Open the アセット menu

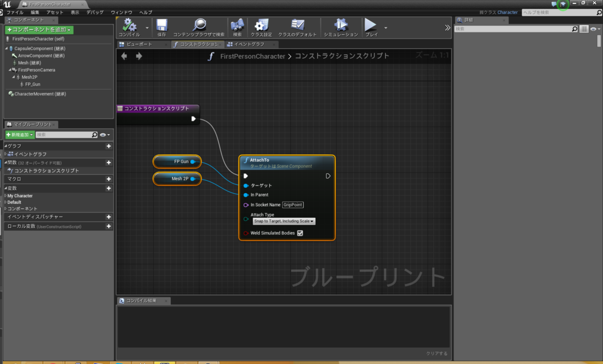[55, 12]
